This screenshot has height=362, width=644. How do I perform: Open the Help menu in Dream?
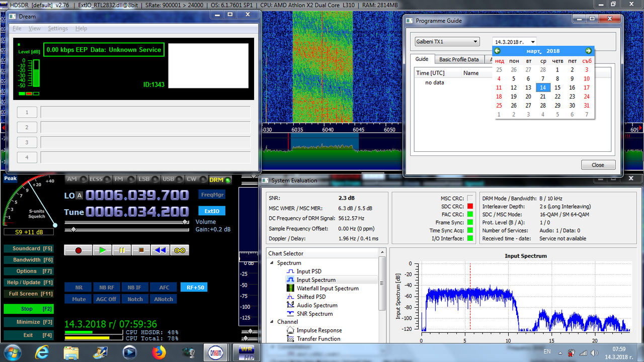point(81,29)
